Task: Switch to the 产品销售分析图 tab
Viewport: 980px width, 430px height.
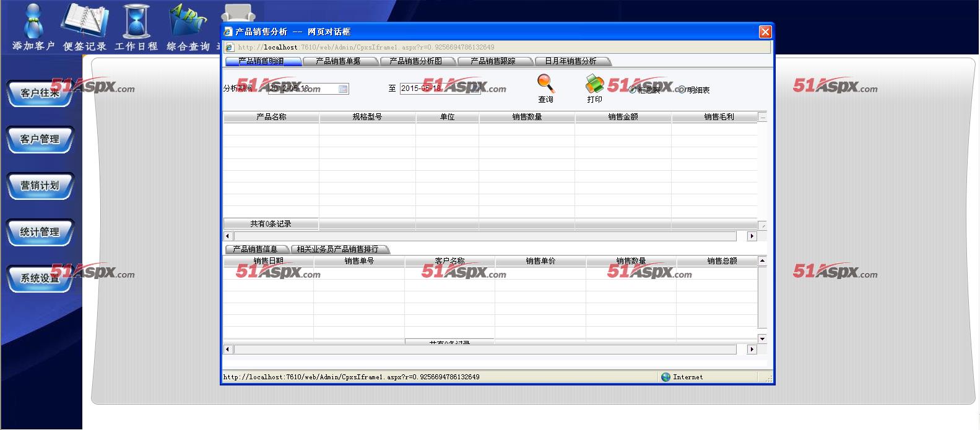Action: pyautogui.click(x=417, y=61)
